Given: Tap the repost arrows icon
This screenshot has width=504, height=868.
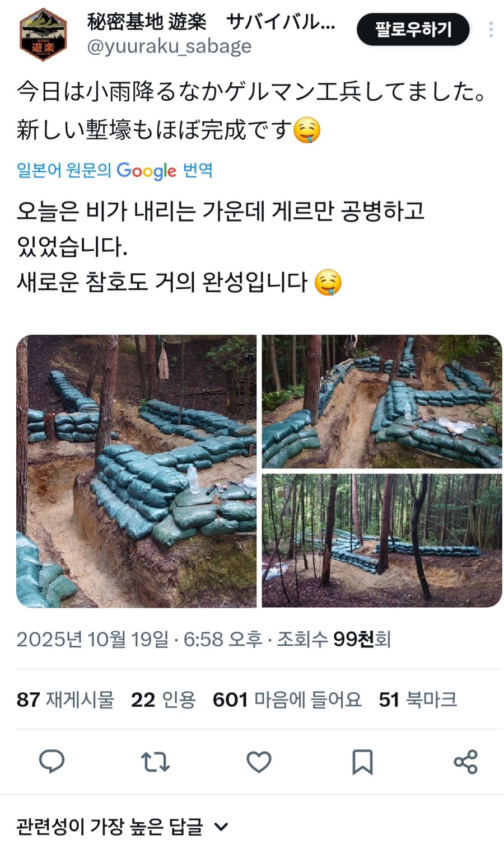Looking at the screenshot, I should click(155, 762).
